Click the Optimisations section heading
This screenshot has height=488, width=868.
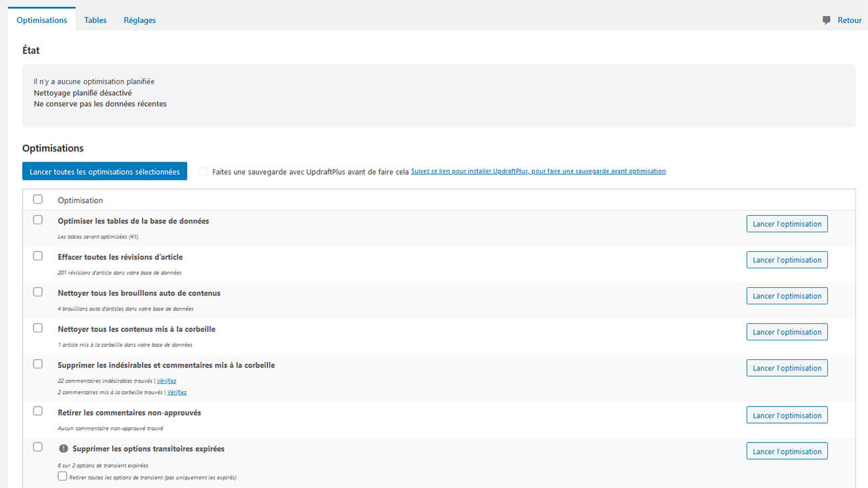click(x=53, y=148)
